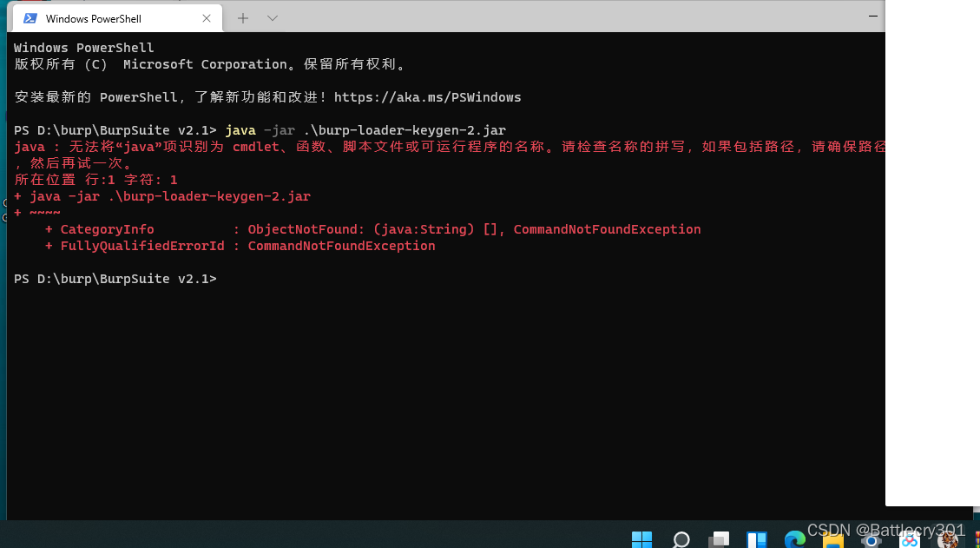This screenshot has width=980, height=548.
Task: Click the CommandNotFoundException FullyQualifiedErrorId line
Action: (x=240, y=246)
